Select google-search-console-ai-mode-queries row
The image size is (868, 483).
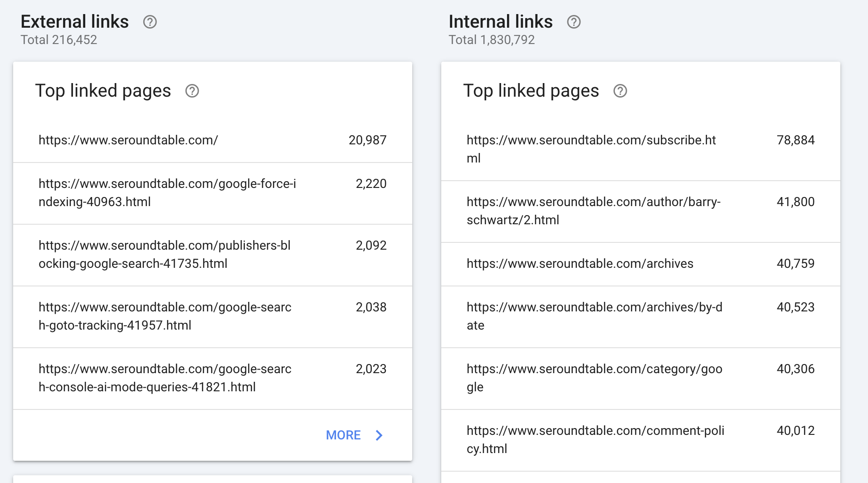pos(213,379)
